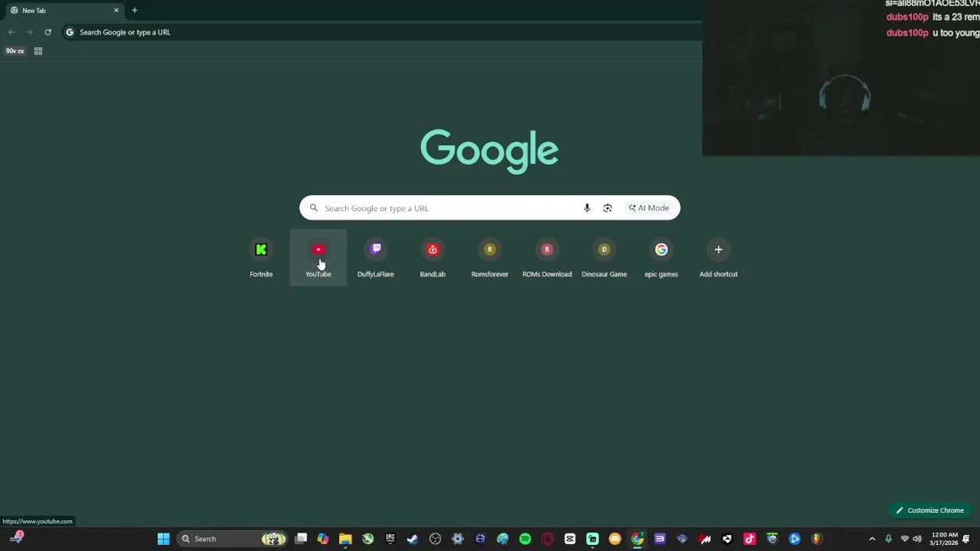Click the browser forward arrow
The width and height of the screenshot is (980, 551).
(x=29, y=32)
